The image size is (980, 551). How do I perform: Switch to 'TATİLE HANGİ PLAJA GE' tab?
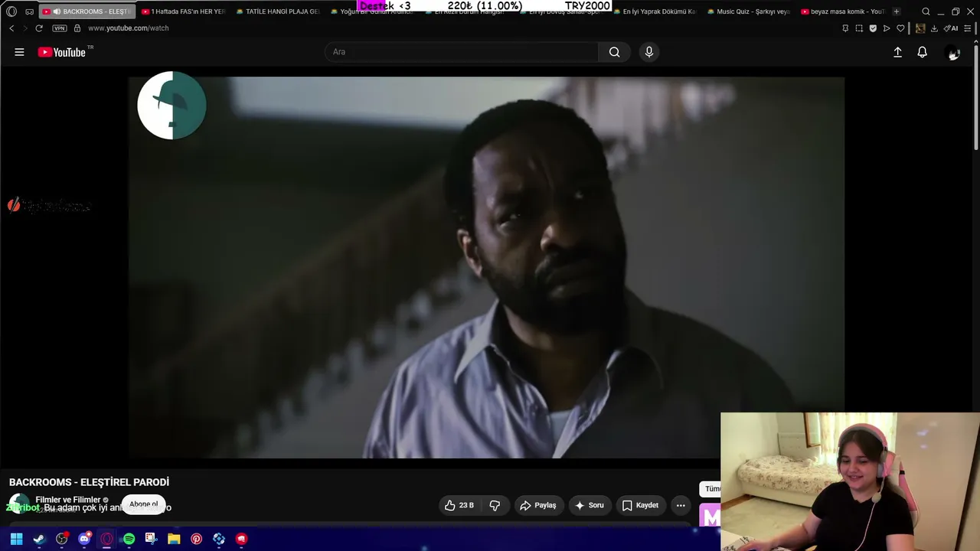tap(277, 11)
